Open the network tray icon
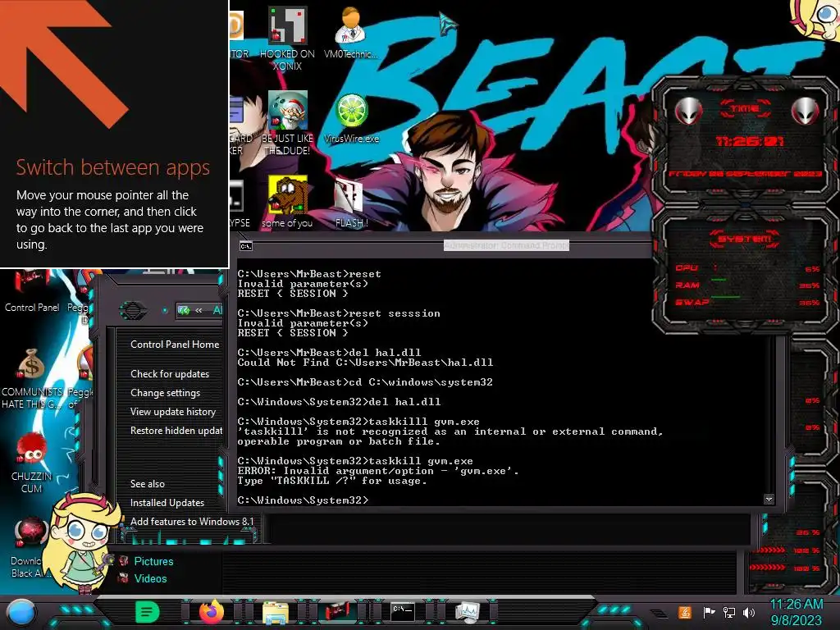The height and width of the screenshot is (630, 840). (729, 612)
